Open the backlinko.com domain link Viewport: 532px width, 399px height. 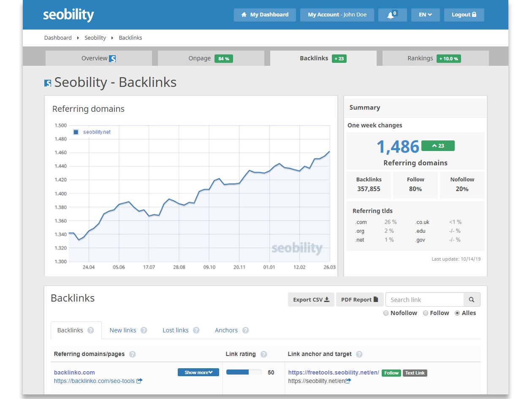click(74, 372)
